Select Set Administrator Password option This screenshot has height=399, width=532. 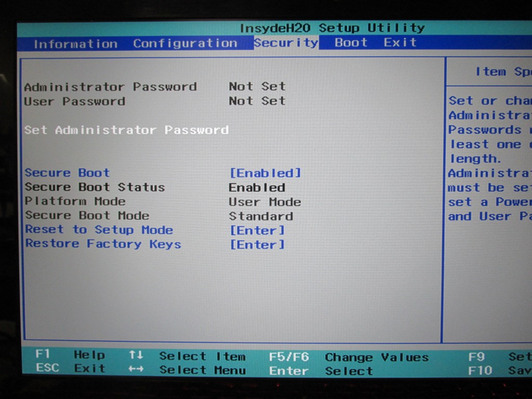(127, 130)
